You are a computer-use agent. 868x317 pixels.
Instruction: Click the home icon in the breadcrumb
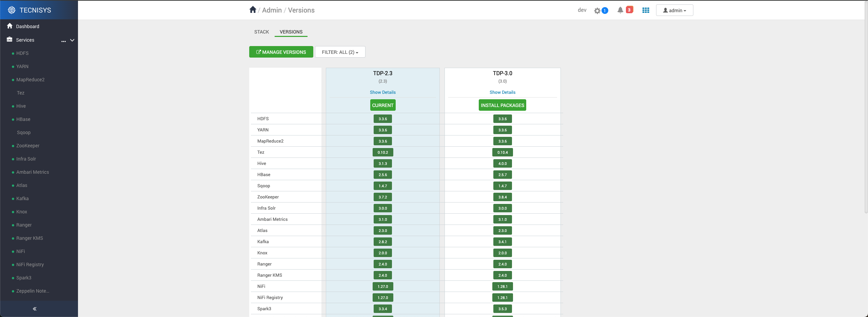tap(253, 9)
